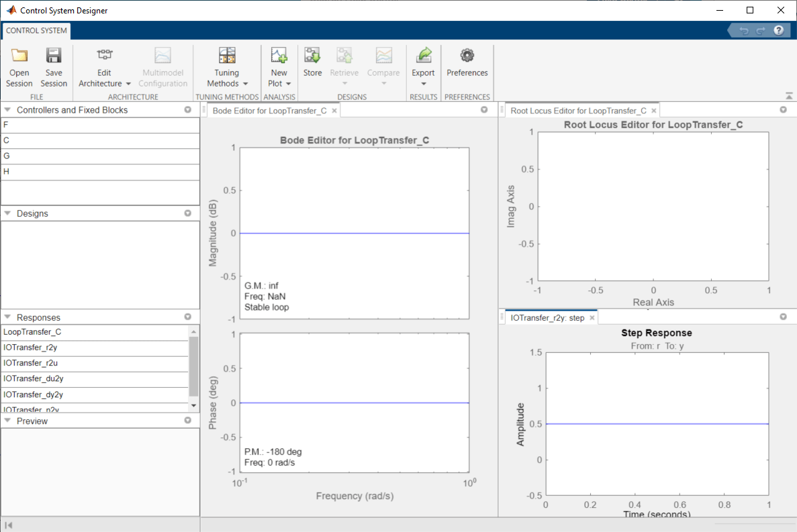Minimize the ribbon toolbar
The image size is (797, 532).
[787, 95]
